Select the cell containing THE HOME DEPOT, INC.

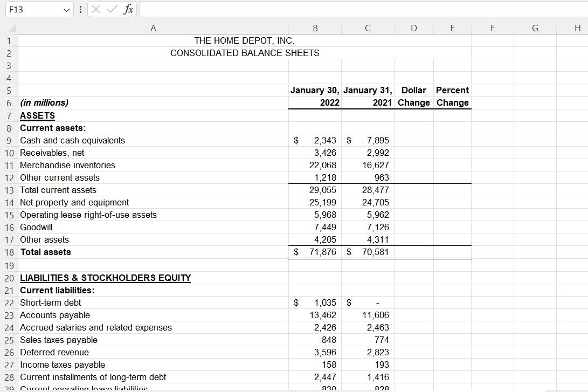point(153,40)
